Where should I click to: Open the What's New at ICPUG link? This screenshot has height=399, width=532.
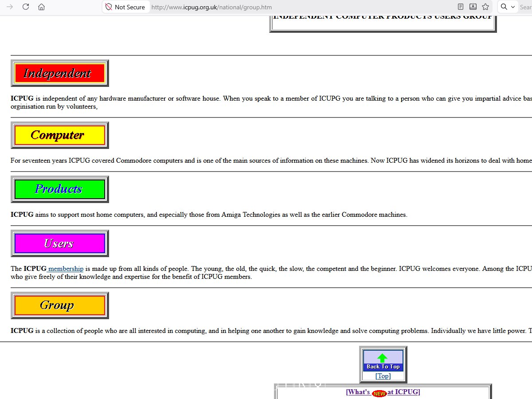(383, 392)
